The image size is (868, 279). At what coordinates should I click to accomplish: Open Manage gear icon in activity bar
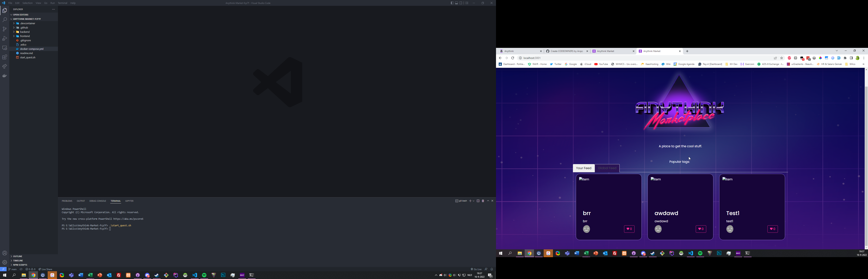pos(4,262)
